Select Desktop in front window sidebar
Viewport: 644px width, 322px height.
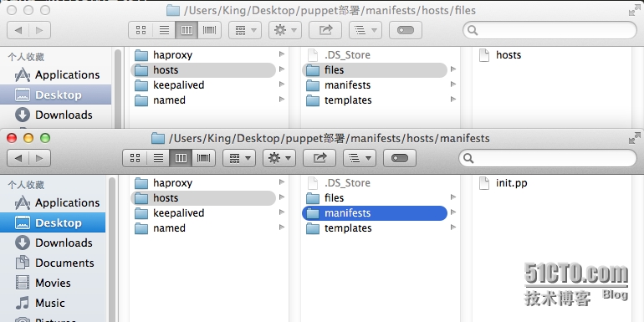(x=53, y=222)
